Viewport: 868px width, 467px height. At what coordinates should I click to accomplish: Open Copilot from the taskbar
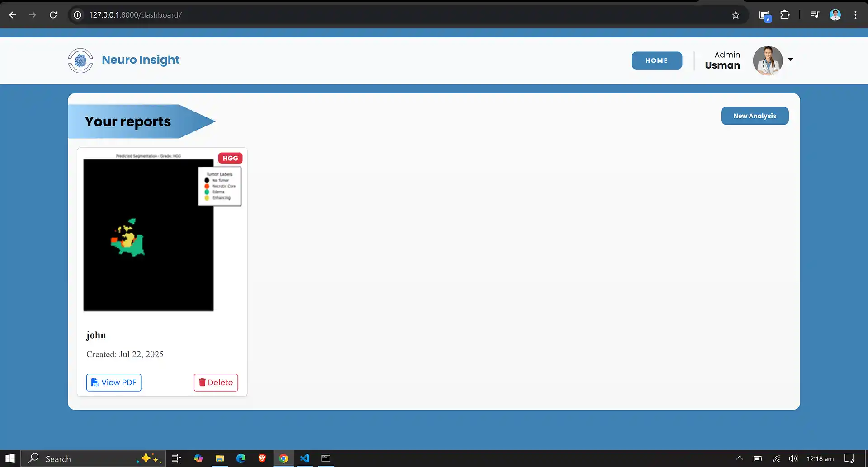click(198, 458)
